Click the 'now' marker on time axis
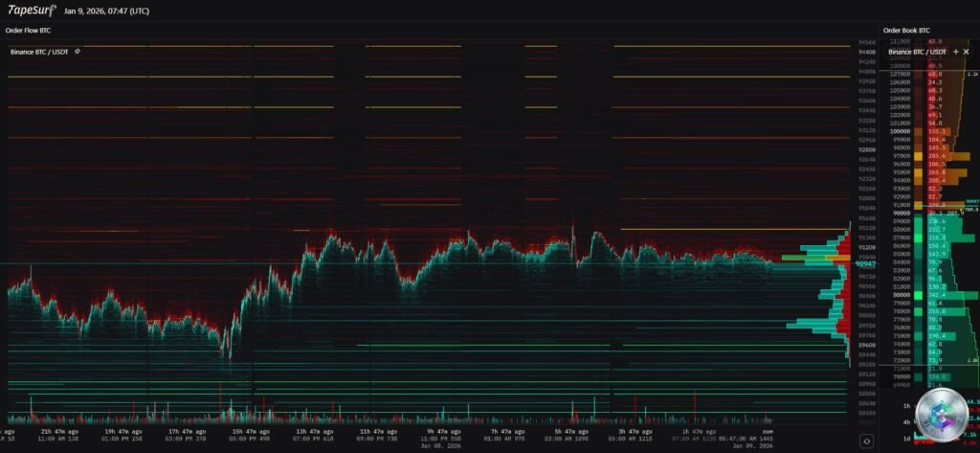This screenshot has width=980, height=453. tap(768, 432)
